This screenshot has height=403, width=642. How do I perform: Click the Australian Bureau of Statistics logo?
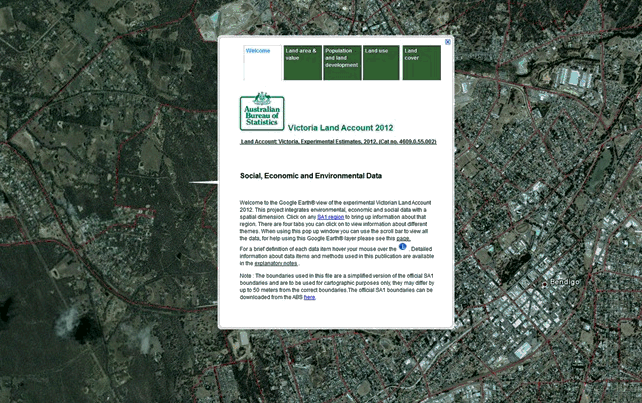tap(262, 112)
